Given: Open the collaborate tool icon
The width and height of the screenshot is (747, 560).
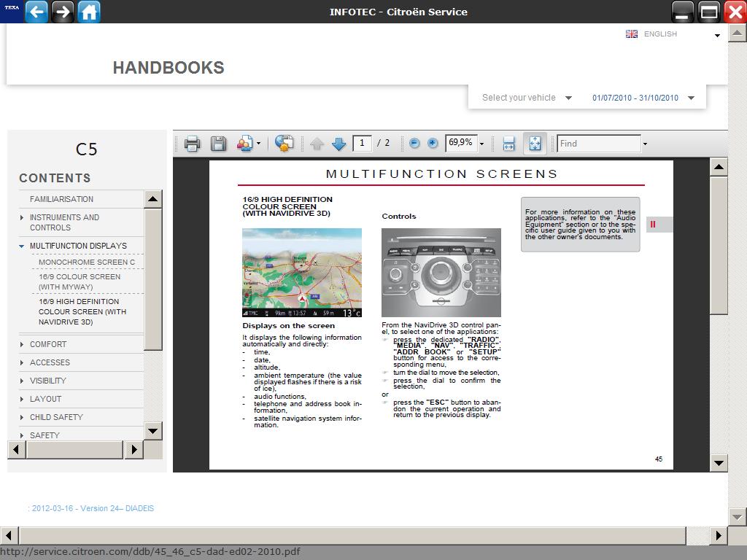Looking at the screenshot, I should [244, 144].
